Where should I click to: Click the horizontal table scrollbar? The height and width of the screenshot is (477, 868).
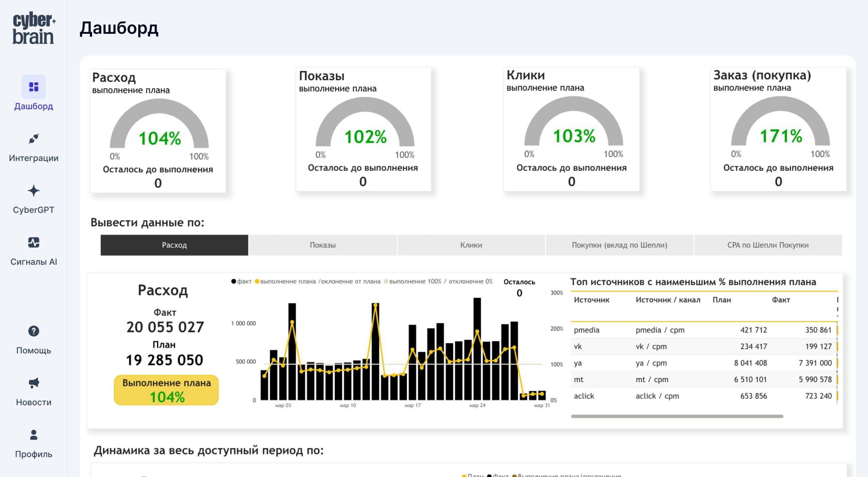click(x=677, y=416)
